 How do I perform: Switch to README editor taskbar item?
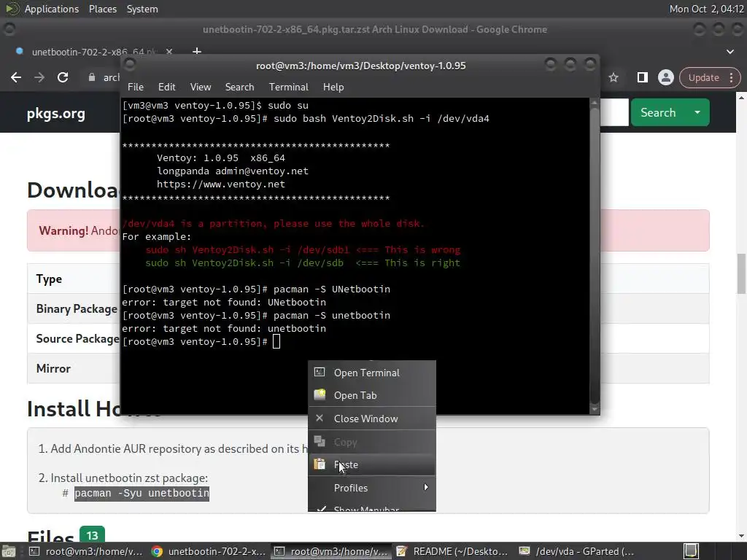[452, 551]
